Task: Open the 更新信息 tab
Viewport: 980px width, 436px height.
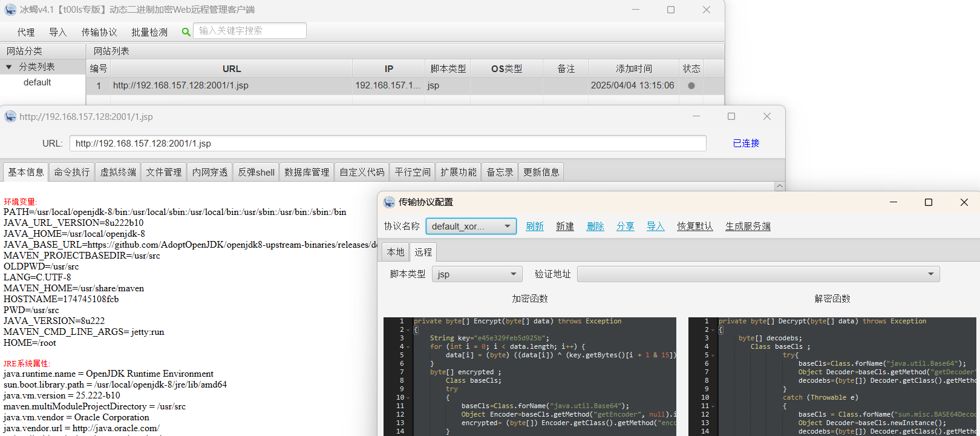Action: 541,172
